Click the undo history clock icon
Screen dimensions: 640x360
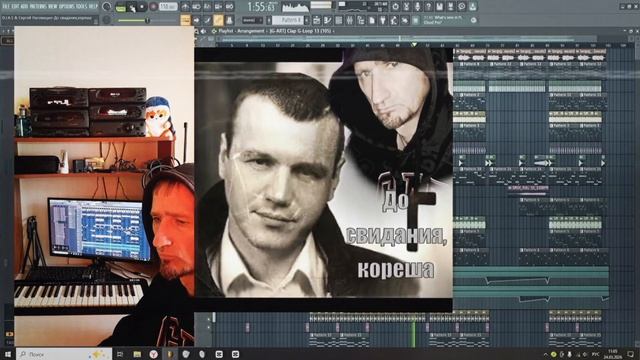click(x=462, y=7)
